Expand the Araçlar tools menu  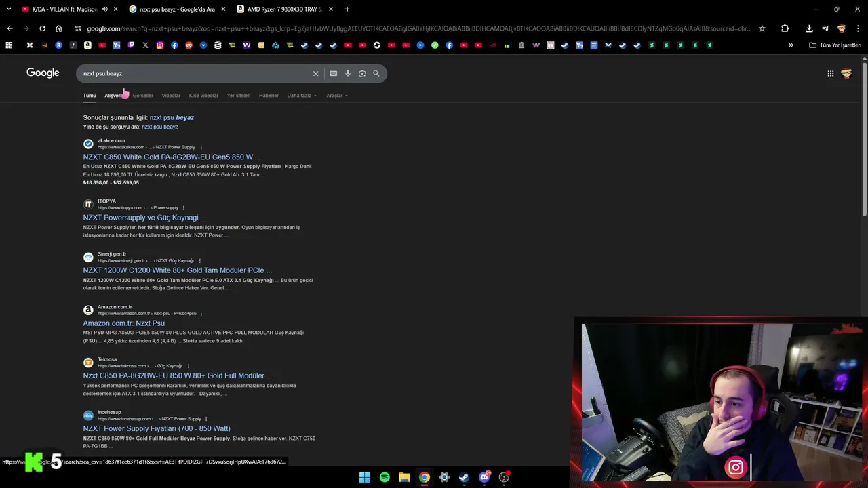(x=337, y=96)
